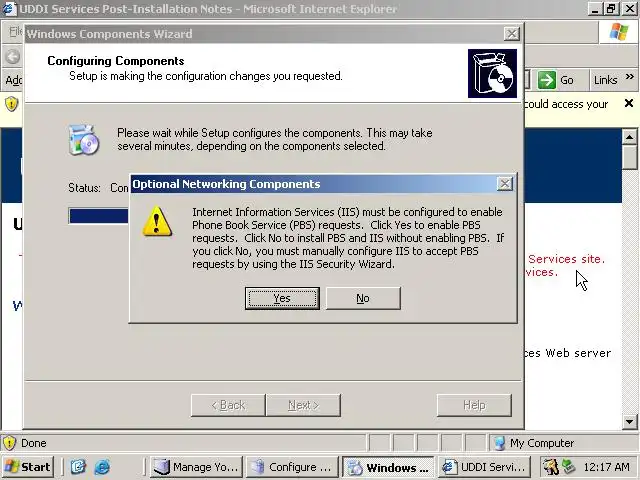The width and height of the screenshot is (640, 480).
Task: Click the Internet Explorer title bar icon
Action: pos(9,9)
